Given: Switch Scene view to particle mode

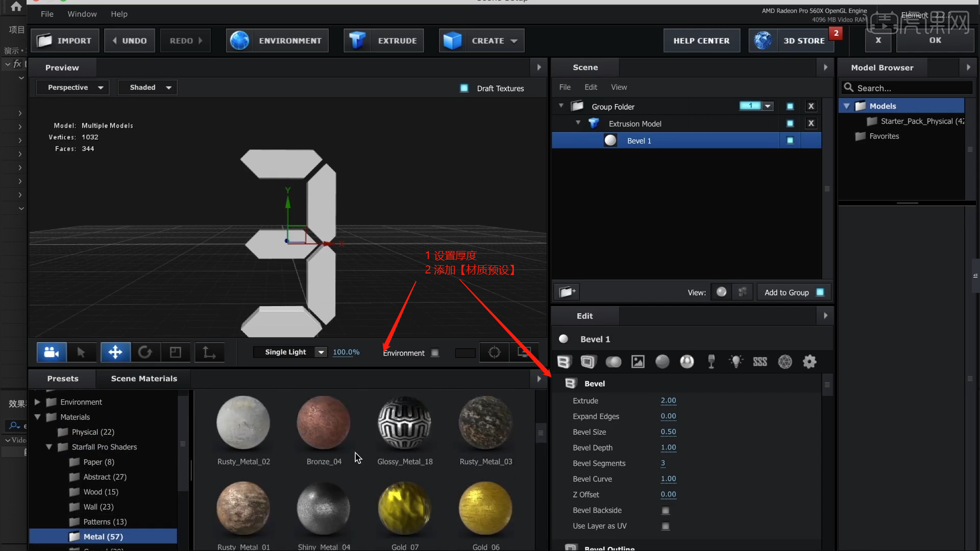Looking at the screenshot, I should [x=743, y=292].
